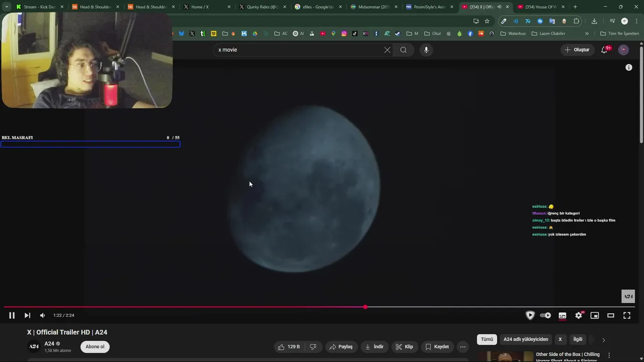Show hidden bookmarks overflow chevron
This screenshot has width=644, height=362.
tap(587, 34)
